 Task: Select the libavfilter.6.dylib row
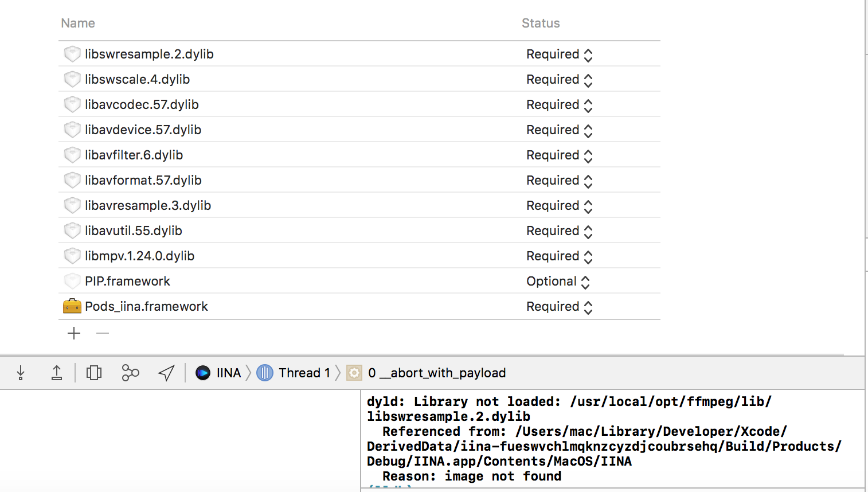coord(359,155)
